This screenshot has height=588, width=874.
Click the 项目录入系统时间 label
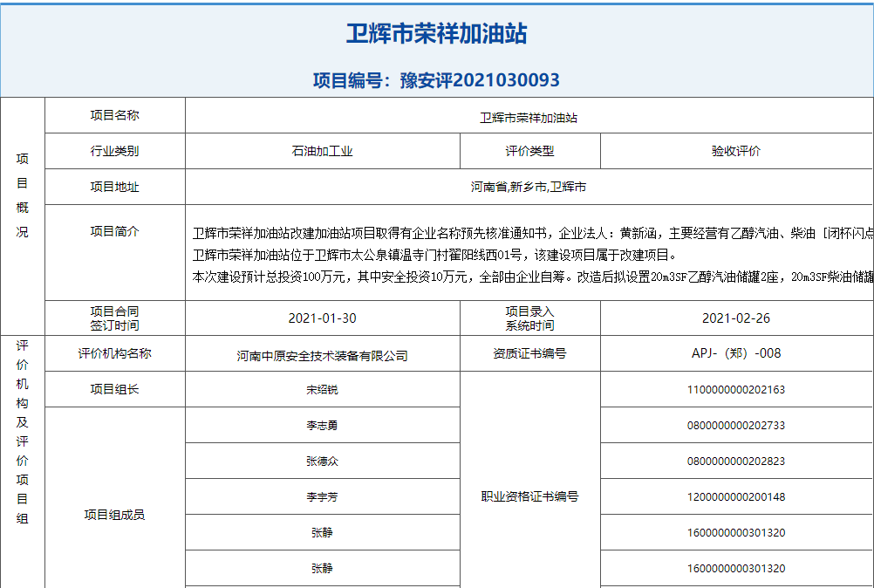click(529, 318)
